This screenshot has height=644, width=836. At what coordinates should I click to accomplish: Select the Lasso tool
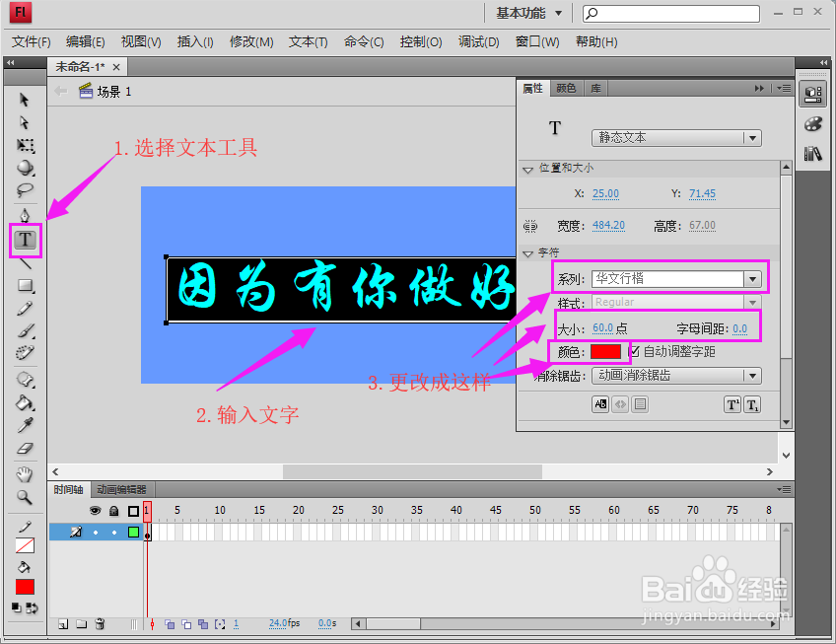click(x=25, y=190)
